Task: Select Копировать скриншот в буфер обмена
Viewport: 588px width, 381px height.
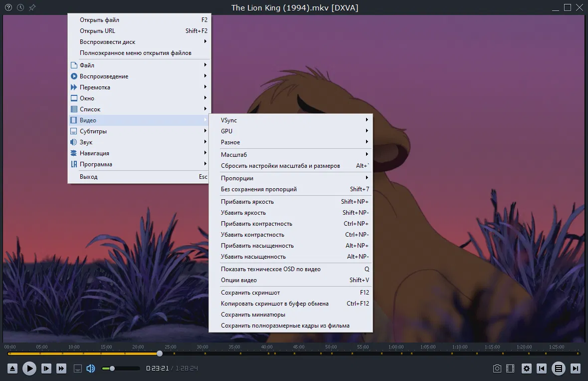Action: pos(291,303)
